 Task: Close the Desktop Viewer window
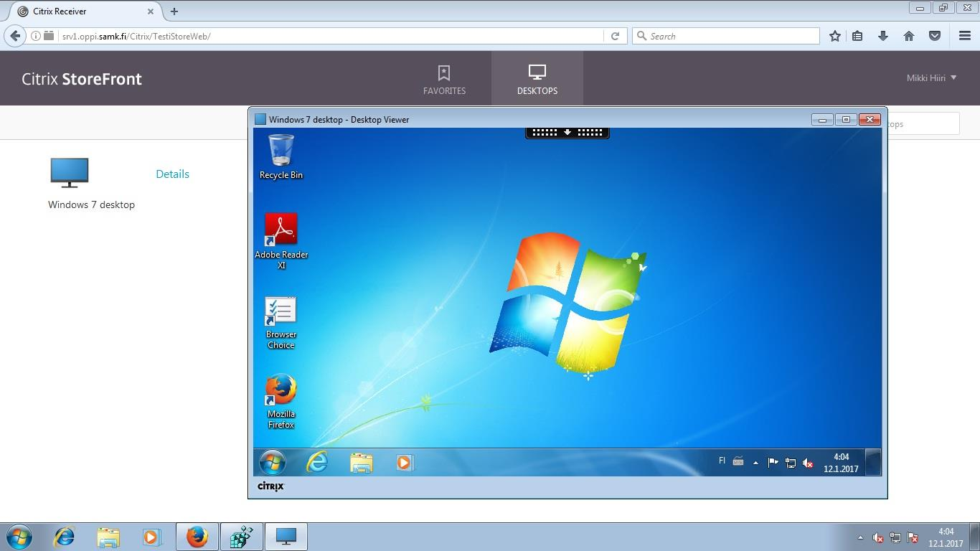tap(870, 119)
